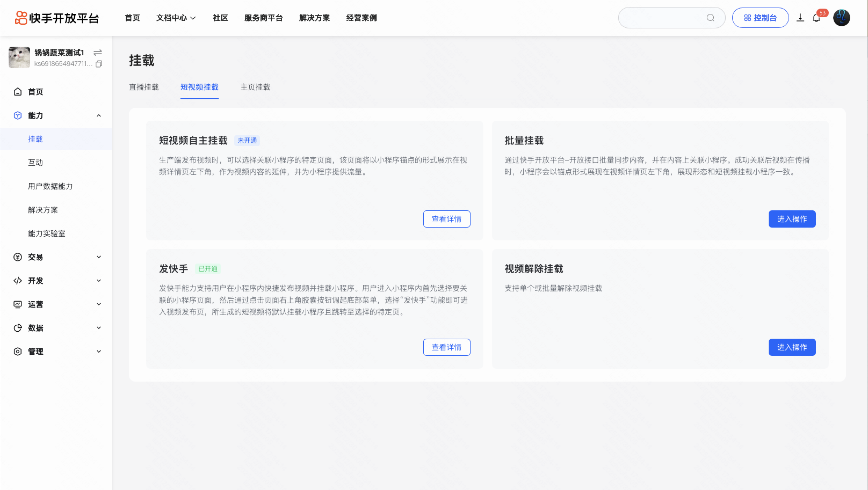Open sidebar 首页 home item
This screenshot has height=490, width=868.
[35, 92]
